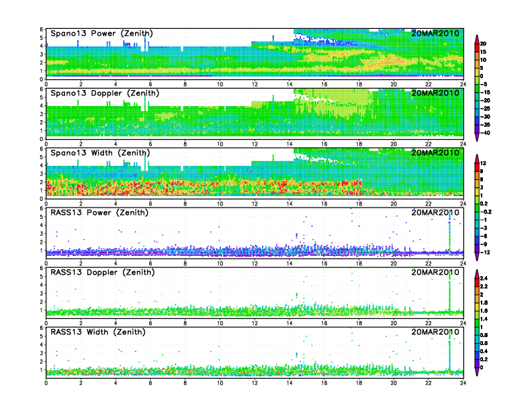Viewport: 532px width, 411px height.
Task: Click the vertical spike near hour 23 in RASS13 Width
Action: pos(449,352)
